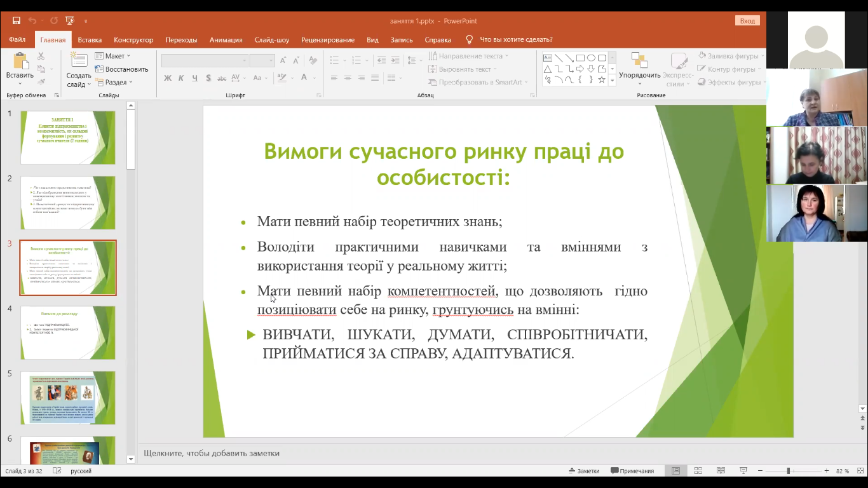
Task: Fit slide to current window icon
Action: point(861,471)
